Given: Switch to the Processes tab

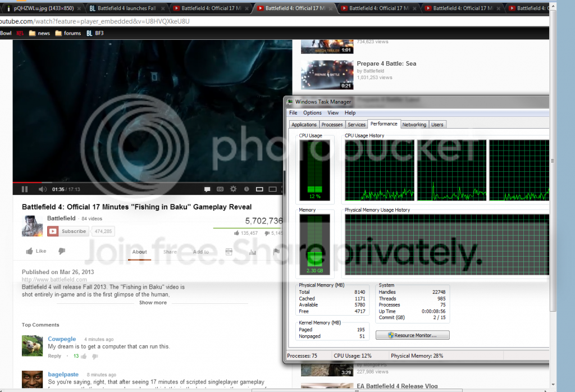Looking at the screenshot, I should pyautogui.click(x=332, y=125).
